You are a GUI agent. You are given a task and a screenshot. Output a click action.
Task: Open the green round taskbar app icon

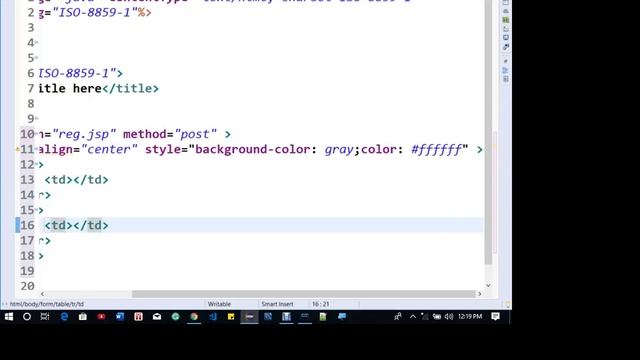tap(176, 316)
